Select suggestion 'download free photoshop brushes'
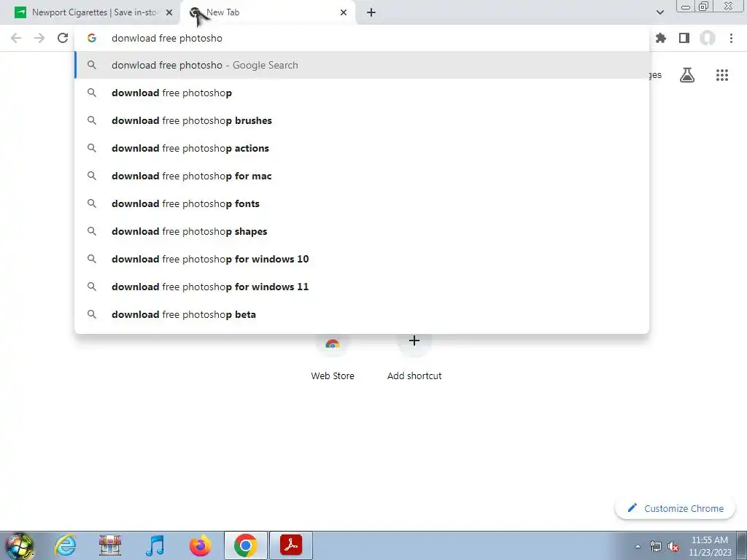The width and height of the screenshot is (747, 560). [362, 120]
